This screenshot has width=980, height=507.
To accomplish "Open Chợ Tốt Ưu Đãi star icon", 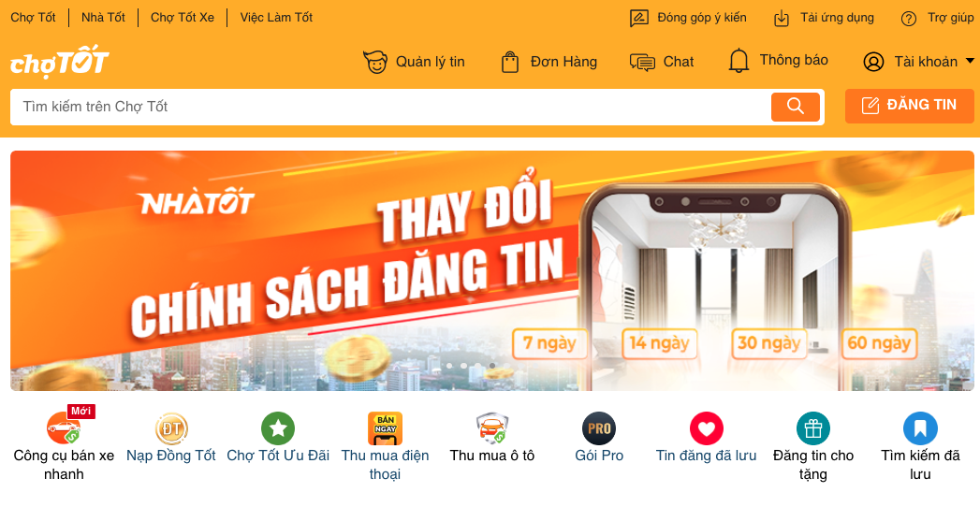I will [277, 428].
